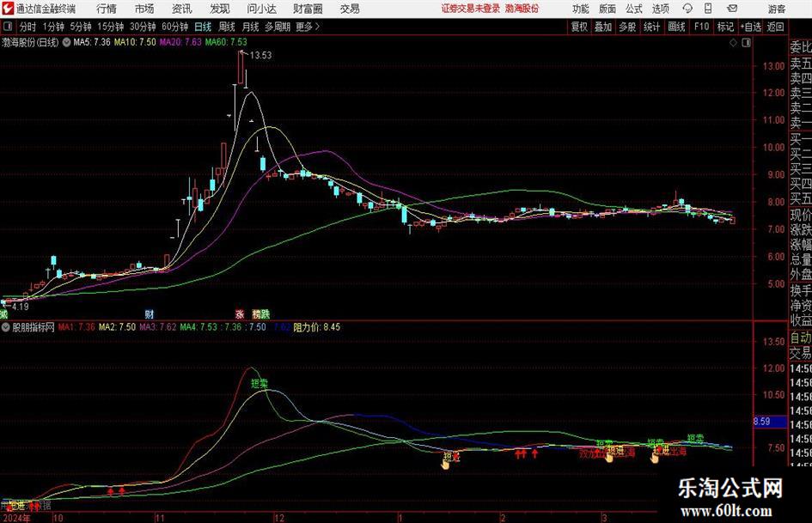812x523 pixels.
Task: Open the 版面 menu
Action: coord(607,9)
